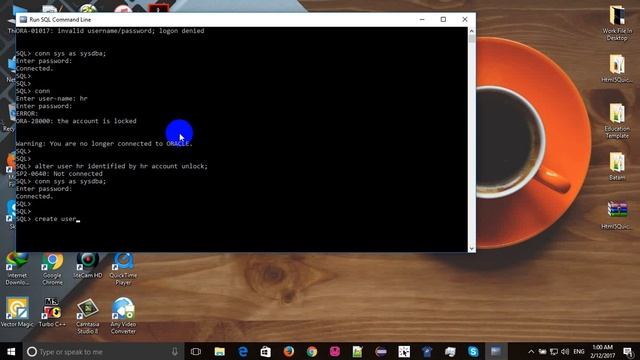The height and width of the screenshot is (360, 640).
Task: Open QuickTime Player desktop shortcut
Action: [x=123, y=269]
